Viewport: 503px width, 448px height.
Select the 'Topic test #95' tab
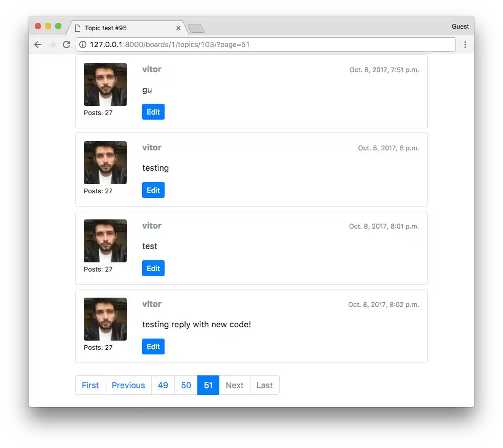click(123, 28)
